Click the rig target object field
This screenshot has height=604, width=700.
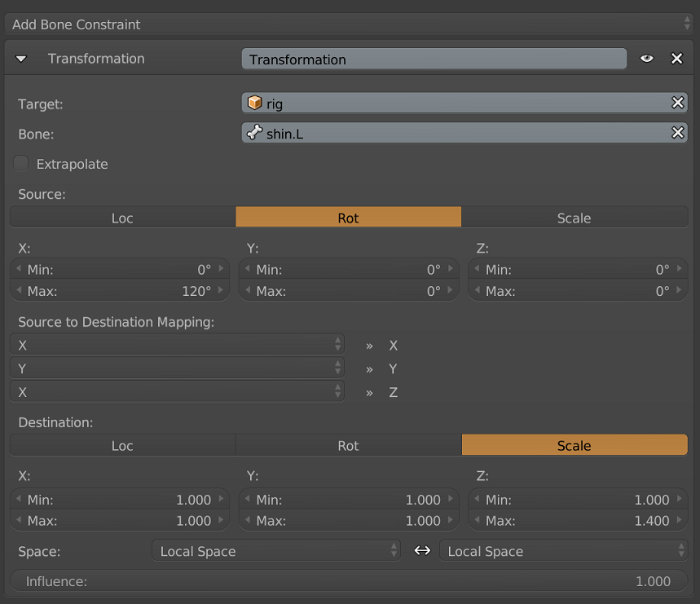pyautogui.click(x=464, y=104)
